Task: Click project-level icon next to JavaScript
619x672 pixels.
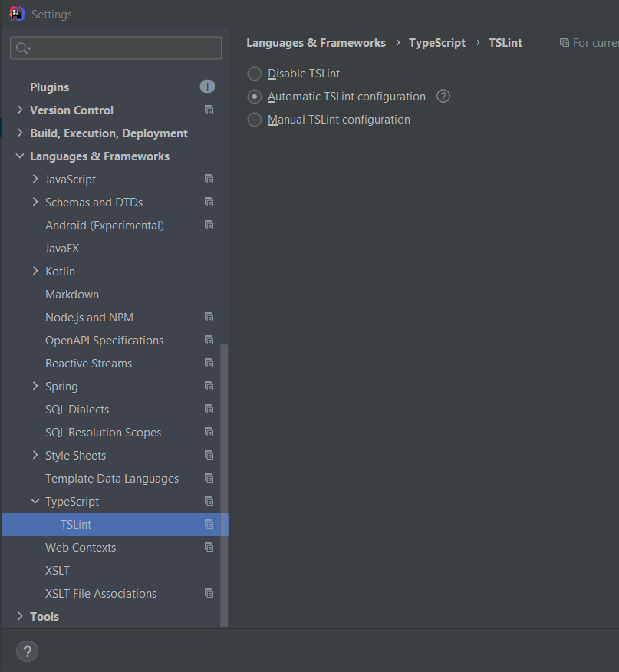Action: click(x=209, y=180)
